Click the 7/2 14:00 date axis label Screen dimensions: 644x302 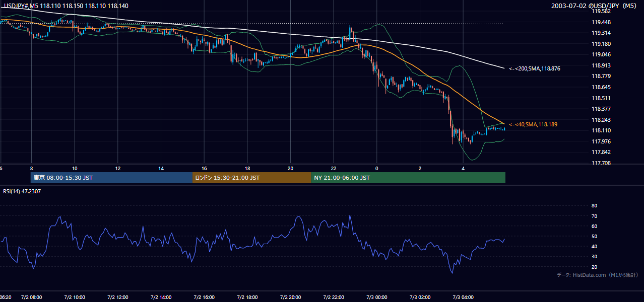[x=161, y=297]
